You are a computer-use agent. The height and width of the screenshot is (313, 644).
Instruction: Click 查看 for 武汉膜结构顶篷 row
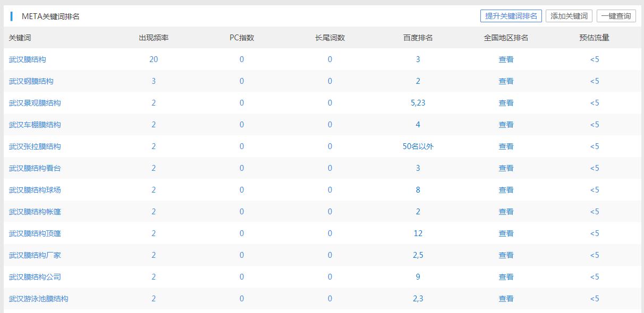pos(506,233)
